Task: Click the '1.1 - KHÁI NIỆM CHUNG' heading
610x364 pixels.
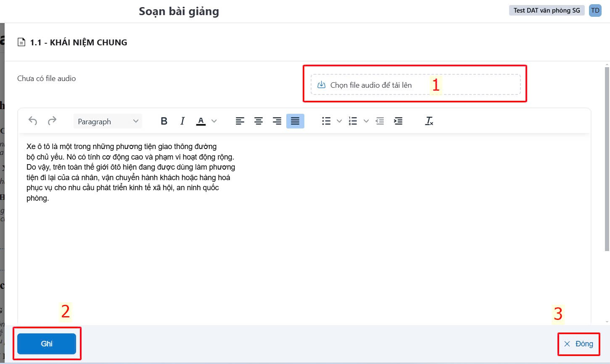Action: tap(79, 42)
